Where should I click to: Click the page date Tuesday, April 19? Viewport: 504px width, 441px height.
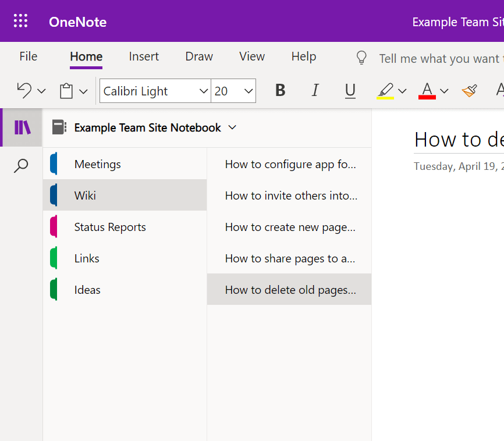(x=459, y=166)
